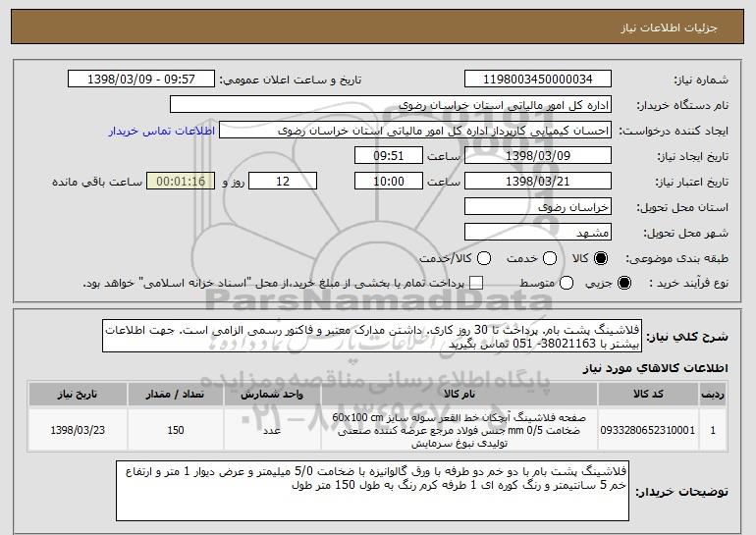Click the توضیحات خریدار label
This screenshot has height=535, width=756.
pos(681,492)
